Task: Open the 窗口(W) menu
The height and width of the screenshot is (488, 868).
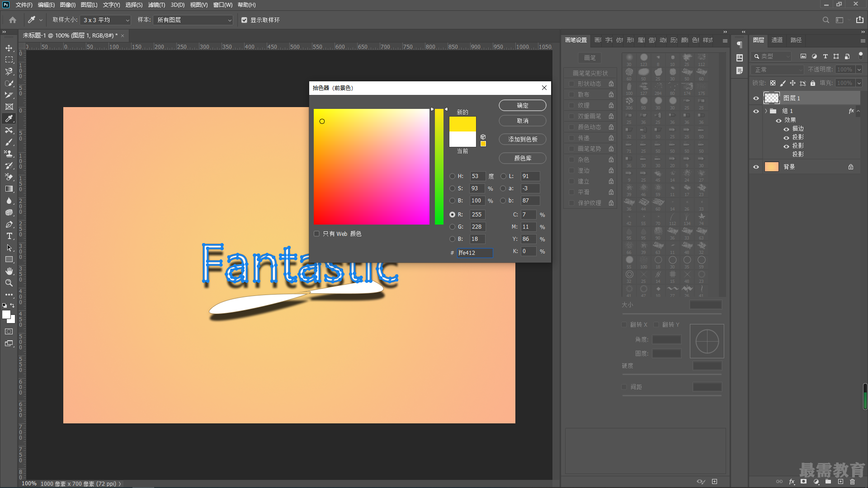Action: click(x=223, y=5)
